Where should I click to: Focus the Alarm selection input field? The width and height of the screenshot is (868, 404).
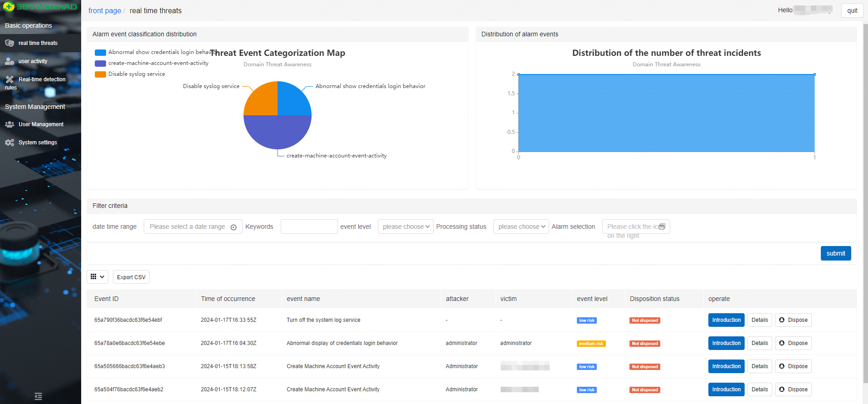pyautogui.click(x=636, y=227)
